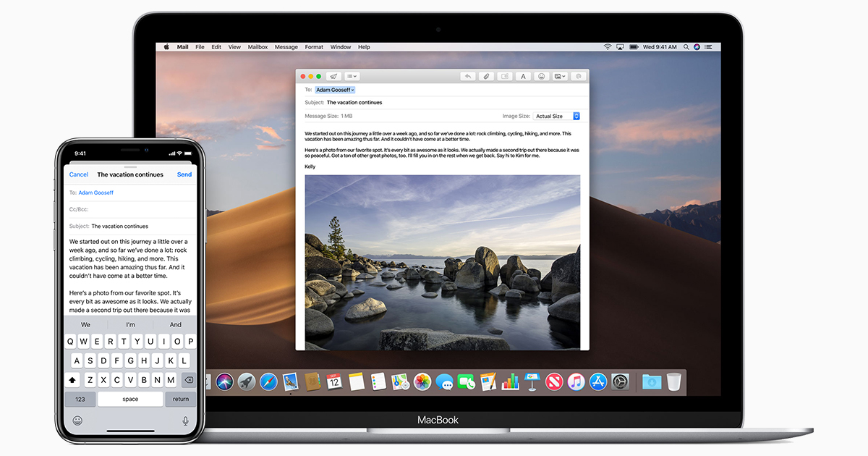Screen dimensions: 868x456
Task: Open the Format menu in menu bar
Action: point(314,47)
